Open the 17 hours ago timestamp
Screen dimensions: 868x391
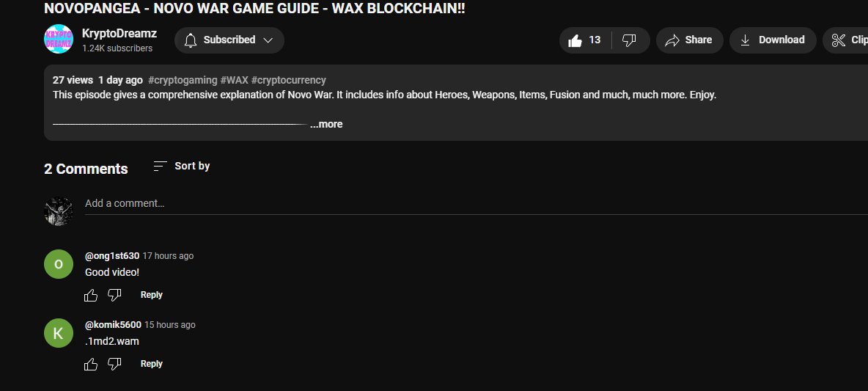[169, 256]
